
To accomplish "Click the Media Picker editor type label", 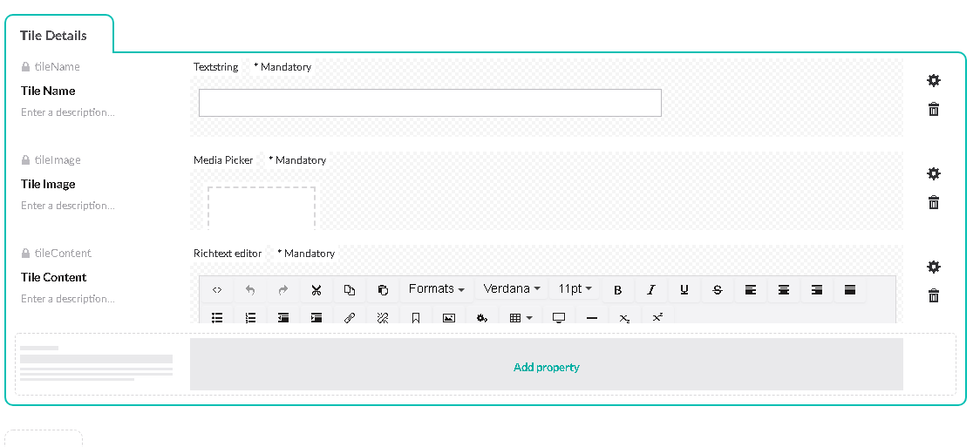I will click(x=223, y=160).
